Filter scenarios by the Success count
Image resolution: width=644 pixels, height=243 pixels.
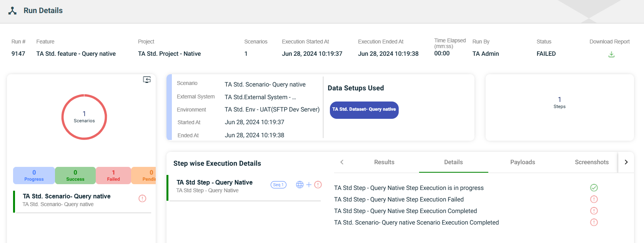point(75,175)
